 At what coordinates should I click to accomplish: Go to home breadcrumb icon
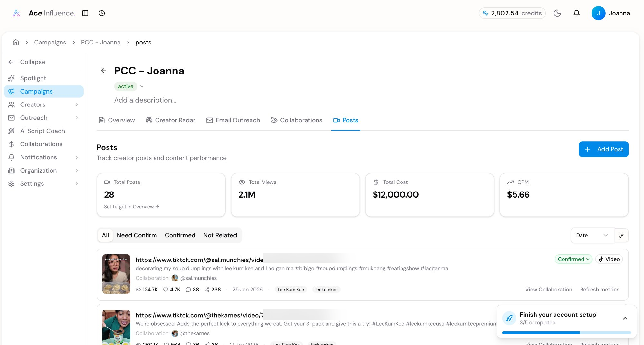pyautogui.click(x=16, y=42)
